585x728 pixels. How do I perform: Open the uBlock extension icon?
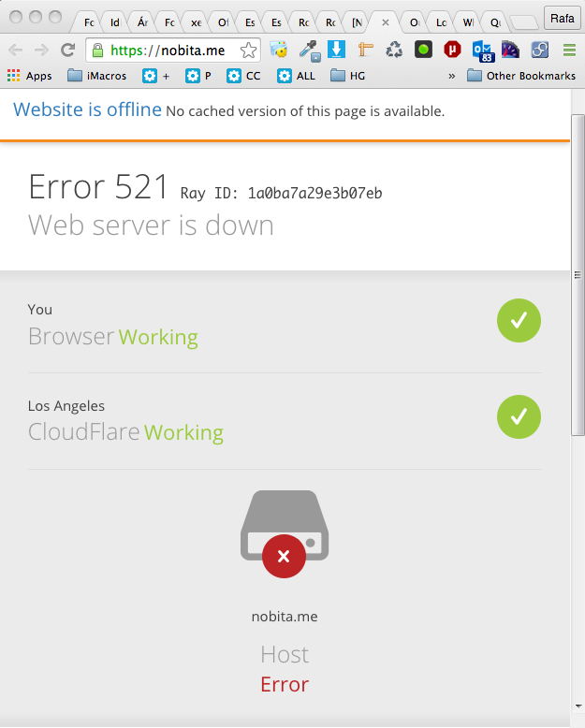[453, 51]
